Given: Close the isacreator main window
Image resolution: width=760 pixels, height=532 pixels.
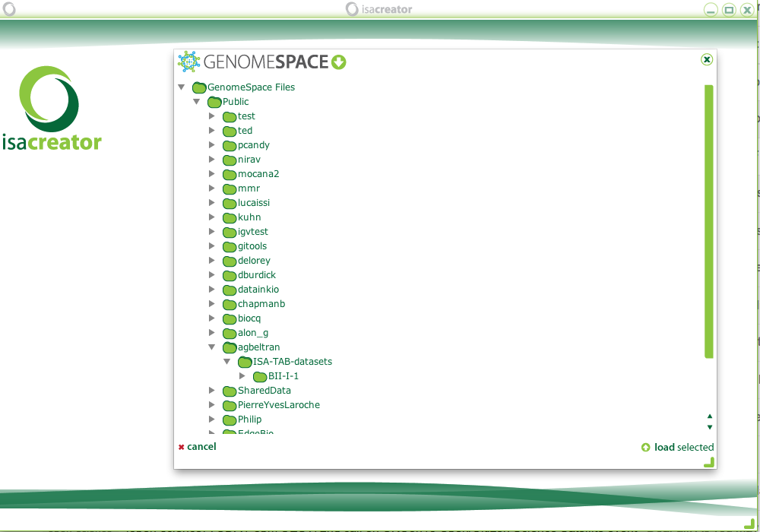Looking at the screenshot, I should [x=747, y=10].
